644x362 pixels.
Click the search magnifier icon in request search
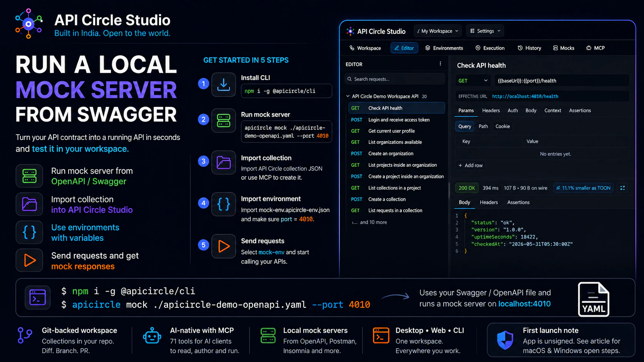click(x=349, y=79)
